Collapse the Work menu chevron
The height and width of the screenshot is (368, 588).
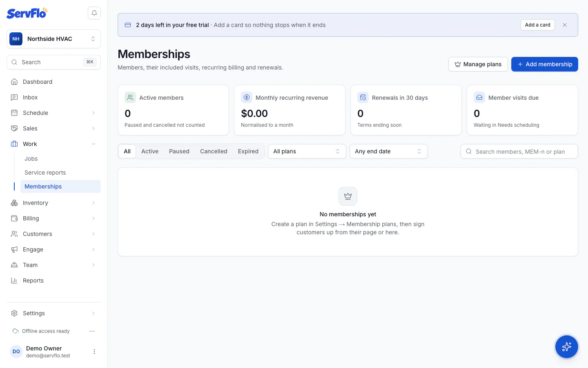click(x=94, y=144)
